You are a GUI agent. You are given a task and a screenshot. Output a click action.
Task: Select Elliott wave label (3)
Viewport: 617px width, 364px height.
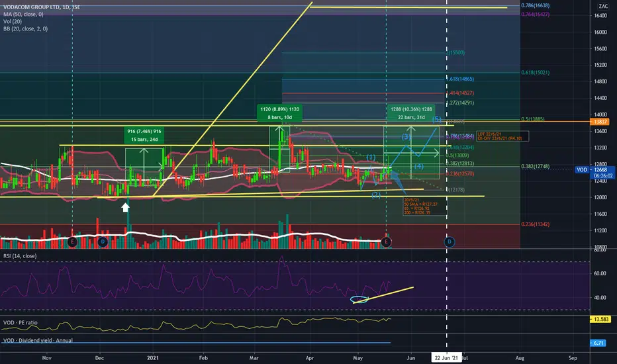point(406,137)
